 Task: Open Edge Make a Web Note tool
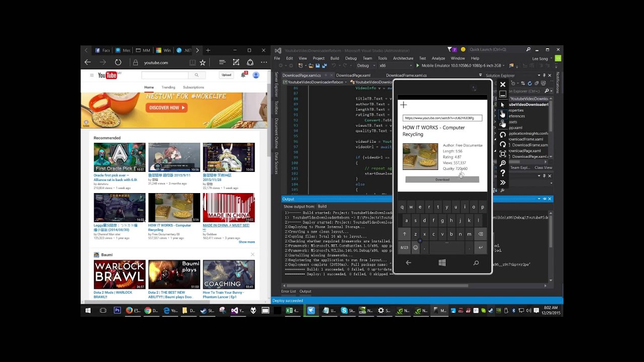[x=236, y=62]
